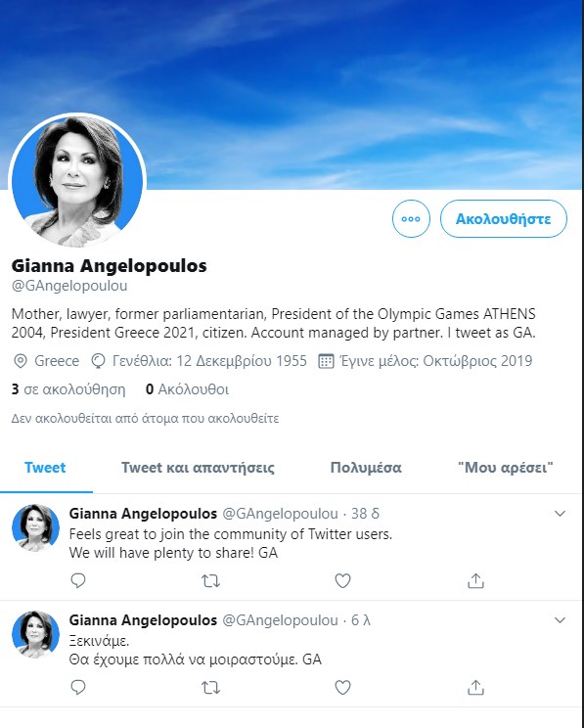Like the 'Feels great to join' tweet
Screen dimensions: 584x728
tap(342, 581)
